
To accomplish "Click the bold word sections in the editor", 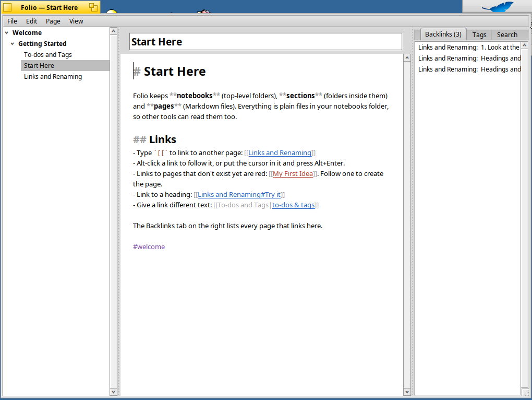I will (x=300, y=96).
